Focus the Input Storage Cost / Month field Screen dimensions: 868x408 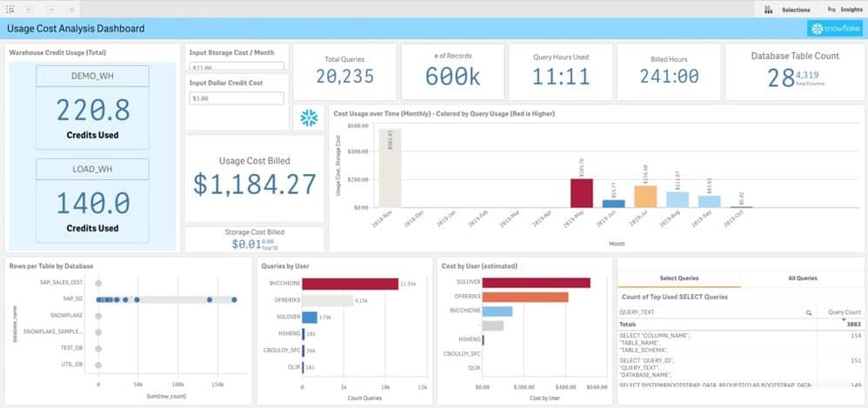(x=237, y=66)
